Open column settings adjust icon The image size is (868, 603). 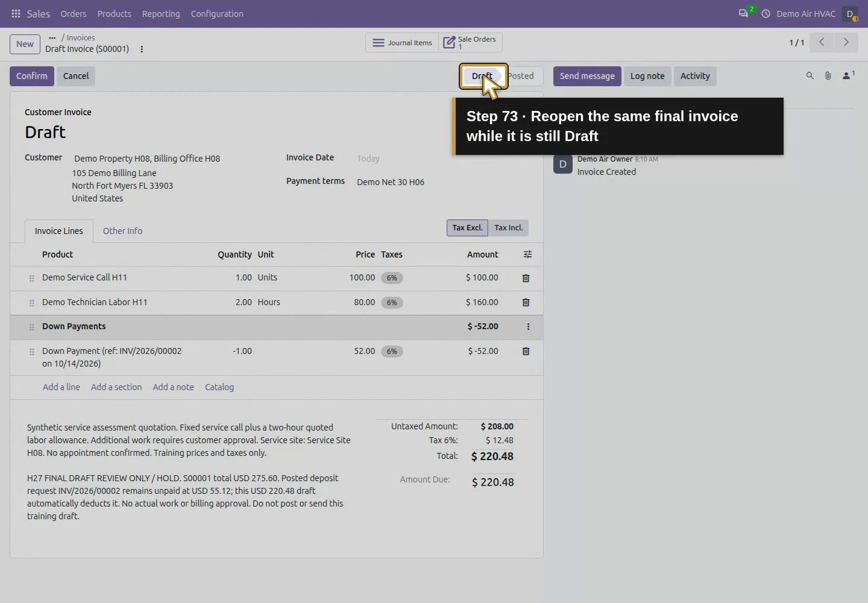tap(527, 254)
